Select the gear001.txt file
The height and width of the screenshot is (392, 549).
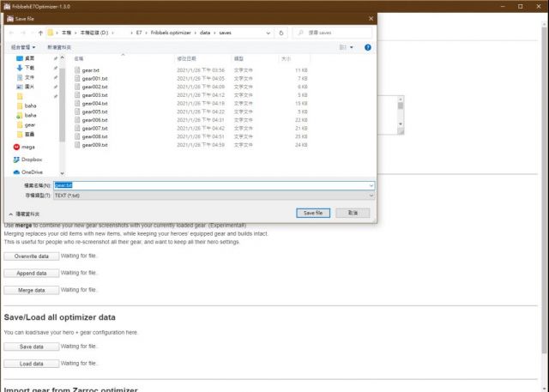click(94, 78)
